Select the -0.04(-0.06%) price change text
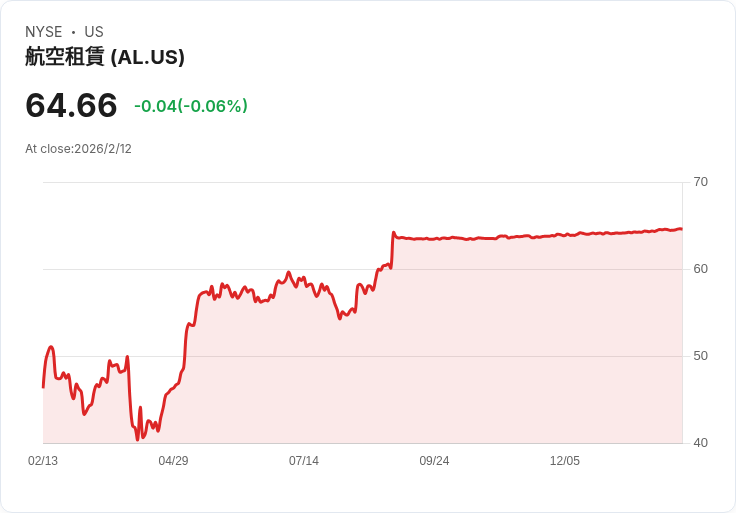Image resolution: width=736 pixels, height=513 pixels. 191,106
